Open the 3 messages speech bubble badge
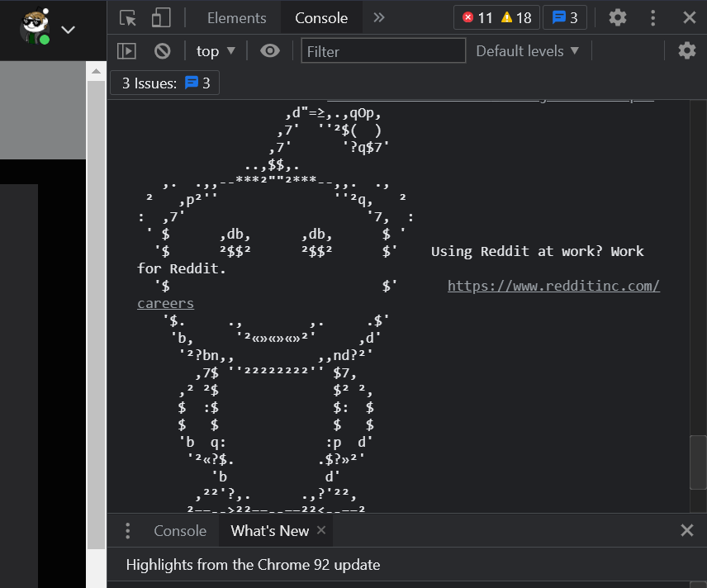Image resolution: width=707 pixels, height=588 pixels. click(564, 17)
